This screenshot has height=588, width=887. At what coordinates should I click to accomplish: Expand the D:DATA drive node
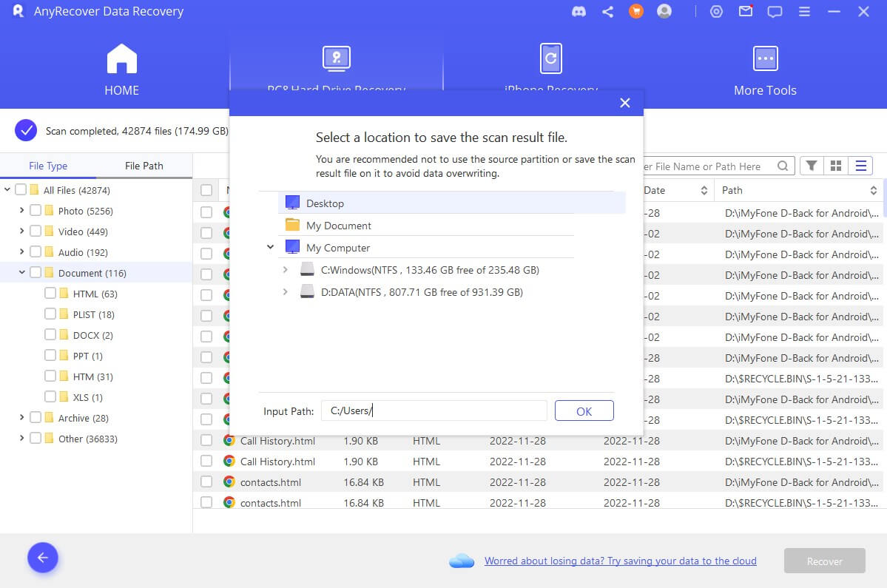coord(286,292)
